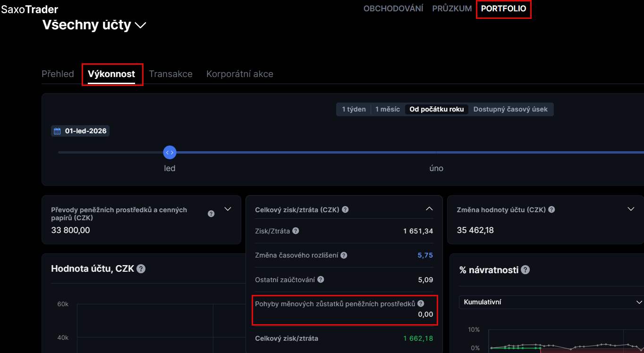644x353 pixels.
Task: Collapse the Celkový zisk/ztráta panel
Action: coord(429,209)
